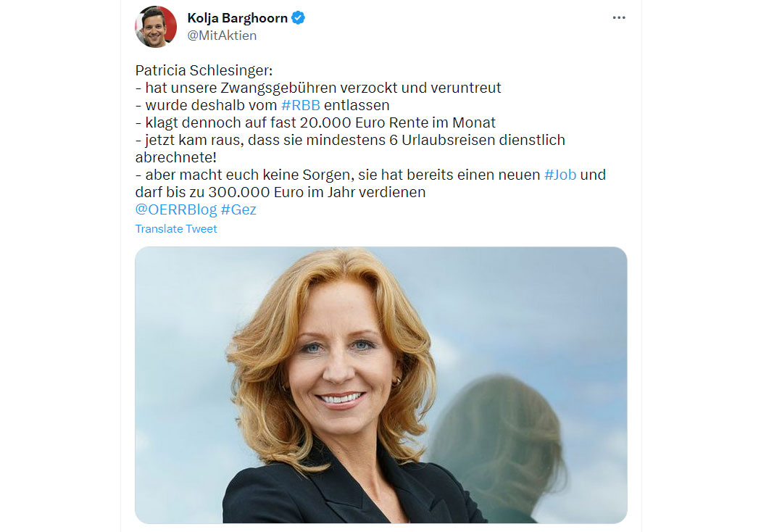761x532 pixels.
Task: Click the line mentioning 6 Urlaubsreisen
Action: tap(350, 141)
